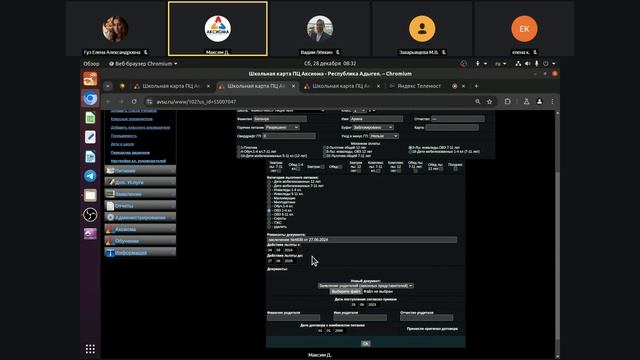Open Заявления sidebar menu
Image resolution: width=640 pixels, height=360 pixels.
(x=140, y=194)
